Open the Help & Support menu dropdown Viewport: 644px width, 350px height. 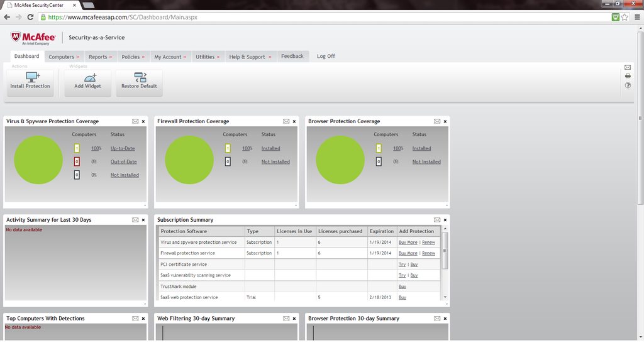pyautogui.click(x=250, y=57)
